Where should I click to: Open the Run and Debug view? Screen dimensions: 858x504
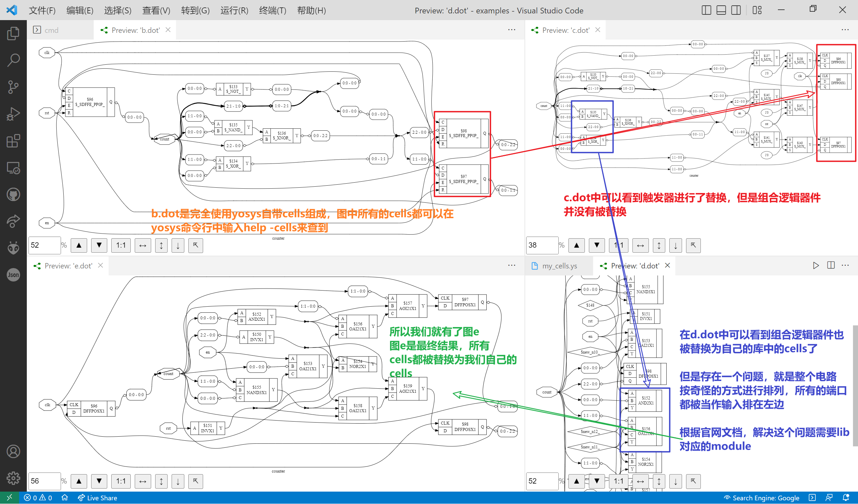click(x=13, y=114)
